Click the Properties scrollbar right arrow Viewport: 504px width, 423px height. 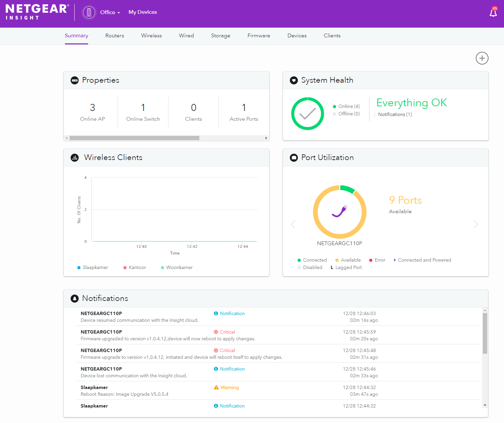[266, 138]
